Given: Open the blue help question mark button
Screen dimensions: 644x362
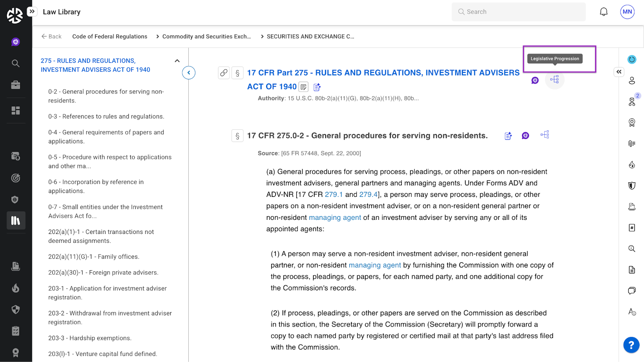Looking at the screenshot, I should [x=631, y=345].
